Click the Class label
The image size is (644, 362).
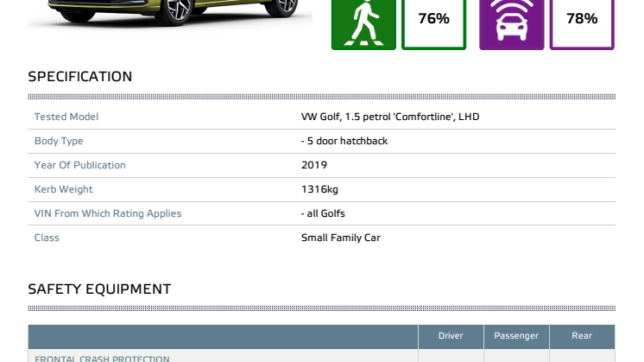coord(47,238)
